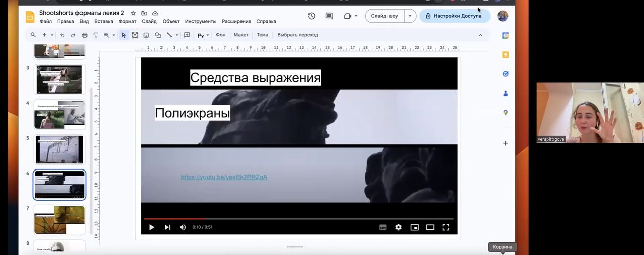Open Настройки Доступа sharing settings
Viewport: 644px width, 255px height.
[454, 16]
